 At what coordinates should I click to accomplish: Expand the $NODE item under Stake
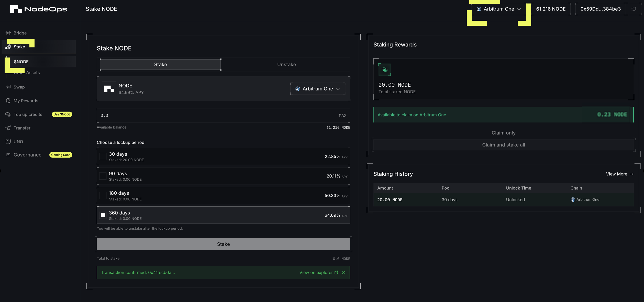coord(21,62)
